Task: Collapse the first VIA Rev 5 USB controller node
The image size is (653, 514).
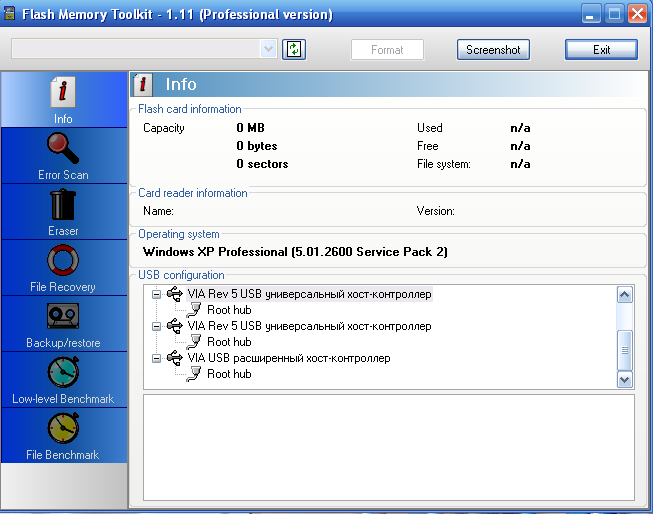Action: point(156,294)
